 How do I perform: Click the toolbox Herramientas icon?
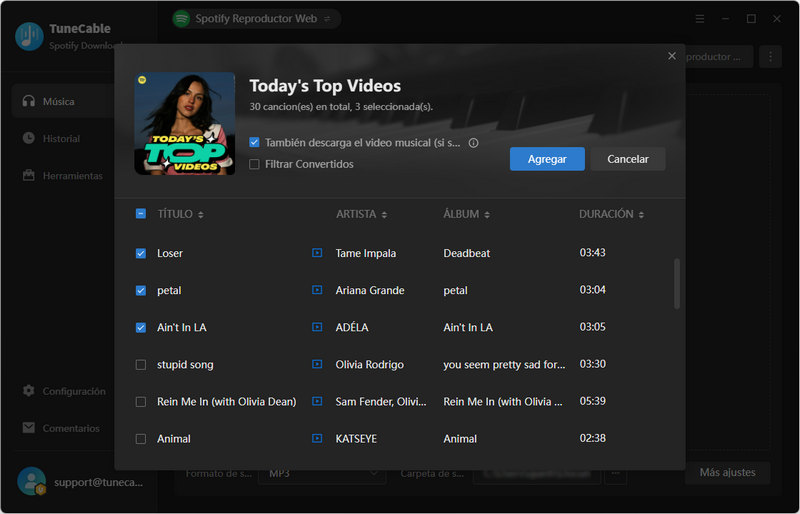pyautogui.click(x=29, y=175)
